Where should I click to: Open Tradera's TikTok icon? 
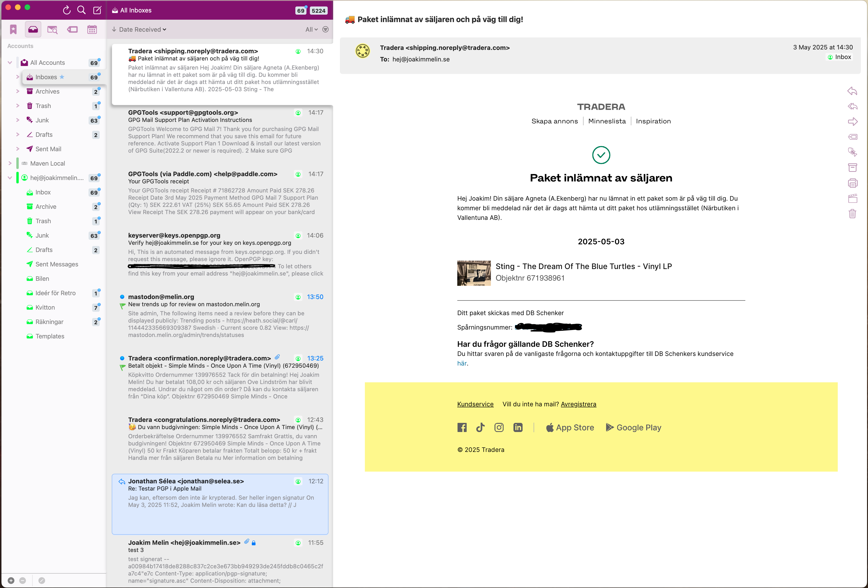tap(480, 428)
